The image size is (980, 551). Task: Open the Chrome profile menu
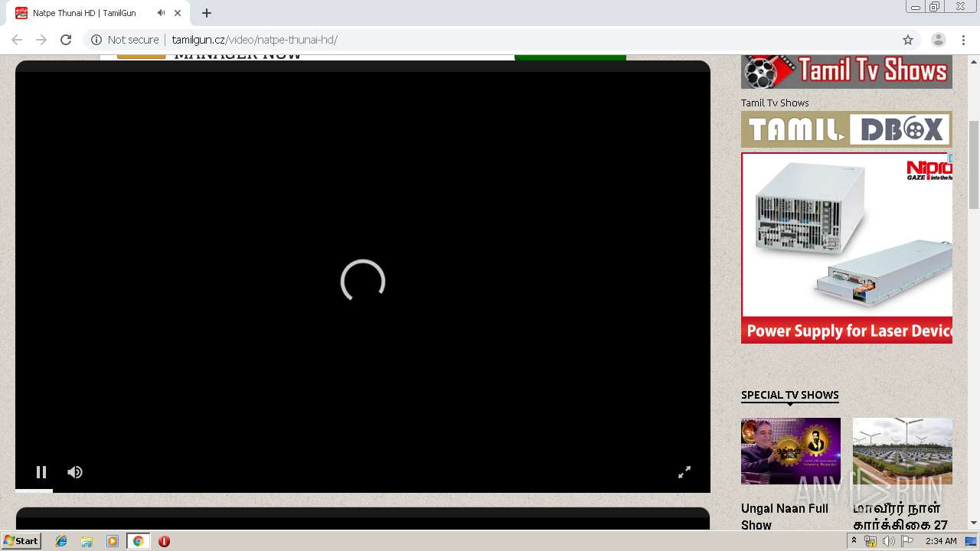click(x=938, y=40)
